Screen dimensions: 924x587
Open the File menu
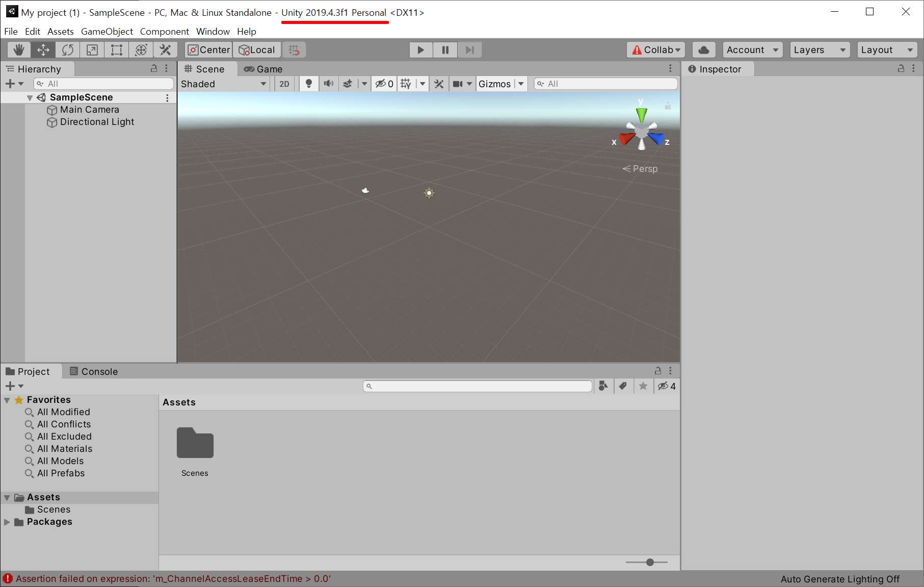coord(11,32)
